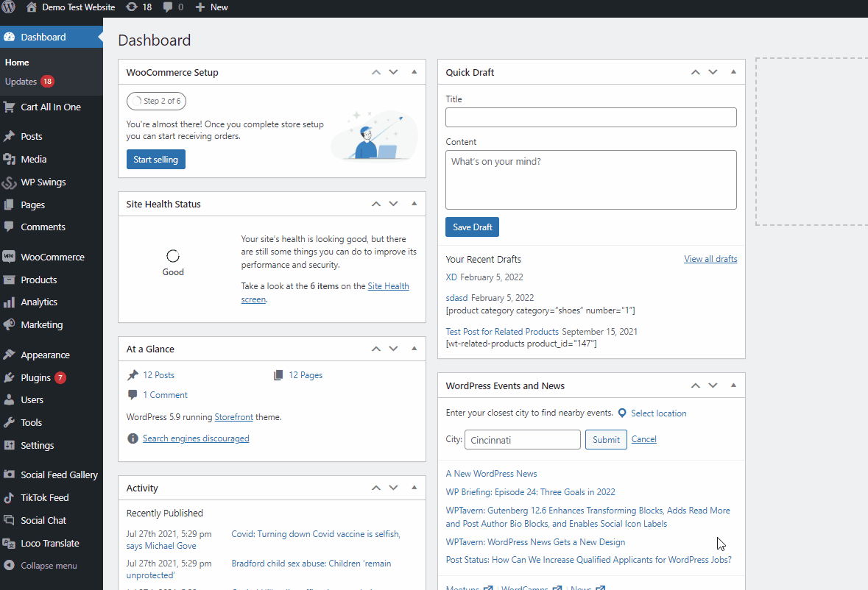Move At a Glance panel up
The image size is (868, 590).
(x=376, y=349)
